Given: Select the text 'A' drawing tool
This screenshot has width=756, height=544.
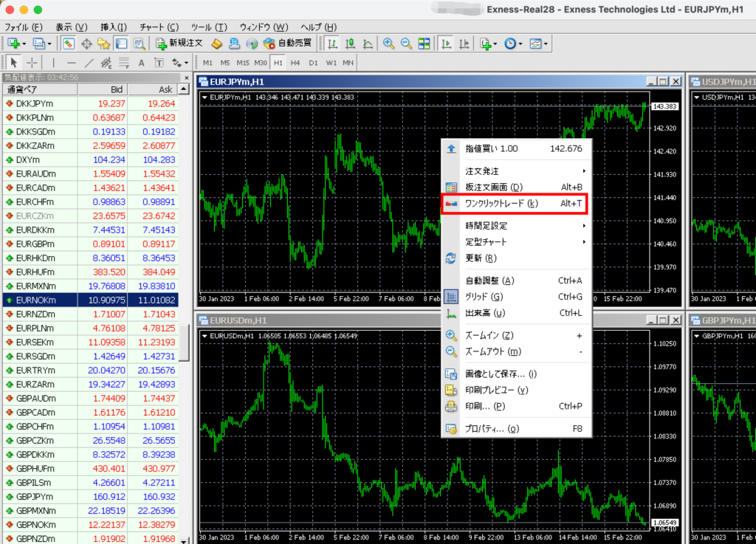Looking at the screenshot, I should [x=141, y=63].
